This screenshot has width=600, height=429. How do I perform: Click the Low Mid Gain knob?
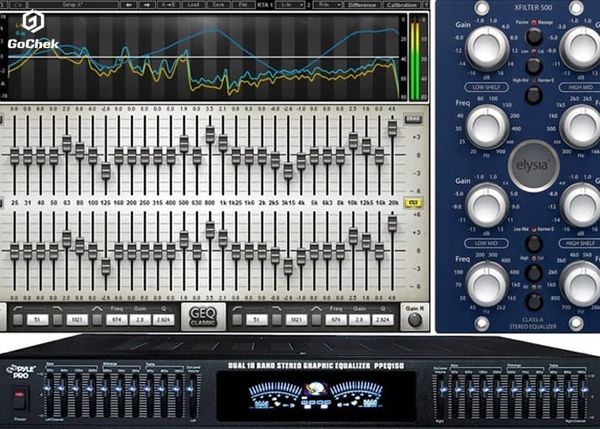(487, 205)
